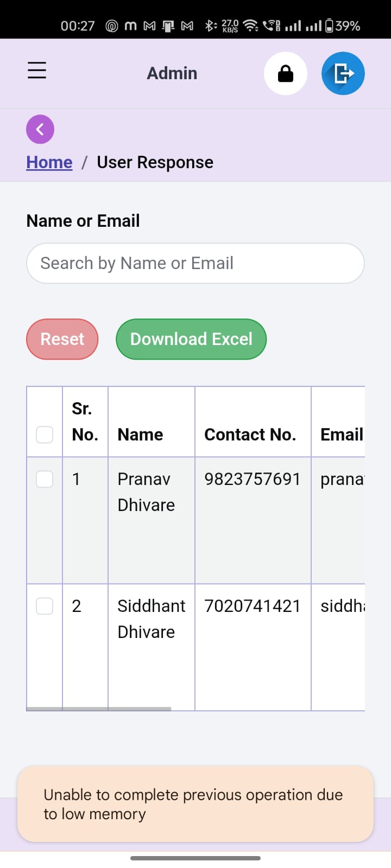Click the Download Excel button
Image resolution: width=391 pixels, height=868 pixels.
pos(191,339)
